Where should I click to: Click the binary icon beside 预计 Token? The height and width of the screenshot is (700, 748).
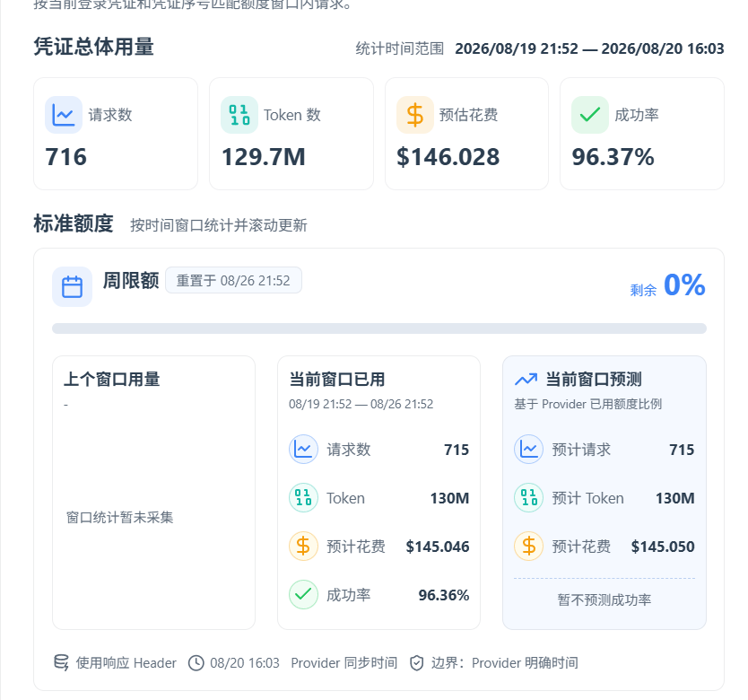(528, 497)
